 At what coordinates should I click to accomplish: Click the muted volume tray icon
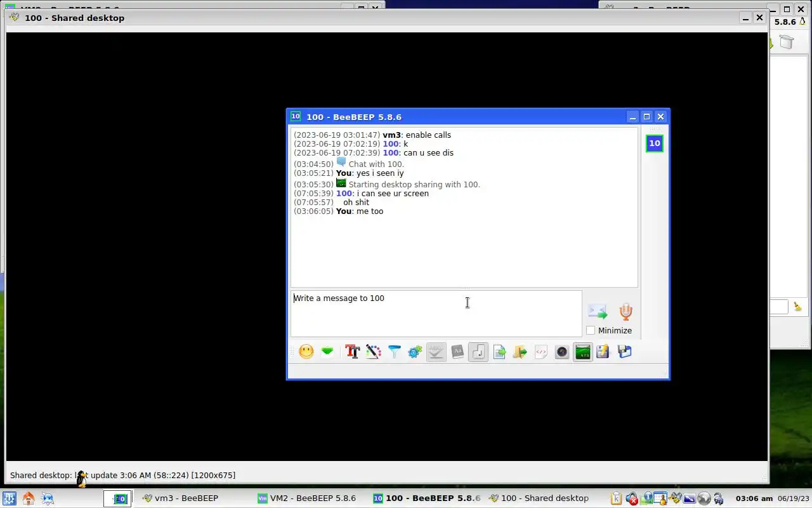[632, 498]
